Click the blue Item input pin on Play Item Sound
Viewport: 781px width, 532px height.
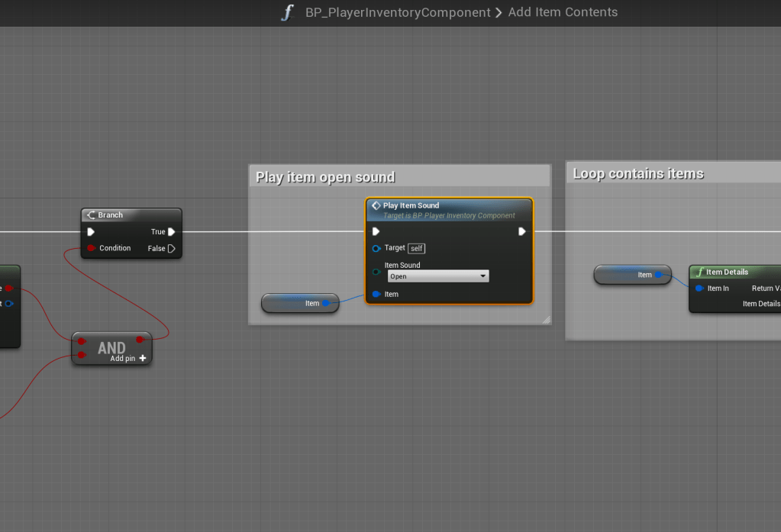point(376,294)
